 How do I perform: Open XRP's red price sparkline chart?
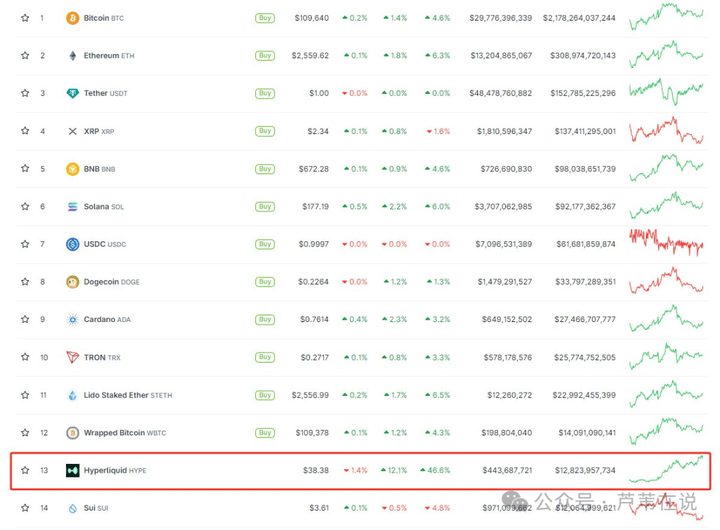[x=666, y=132]
